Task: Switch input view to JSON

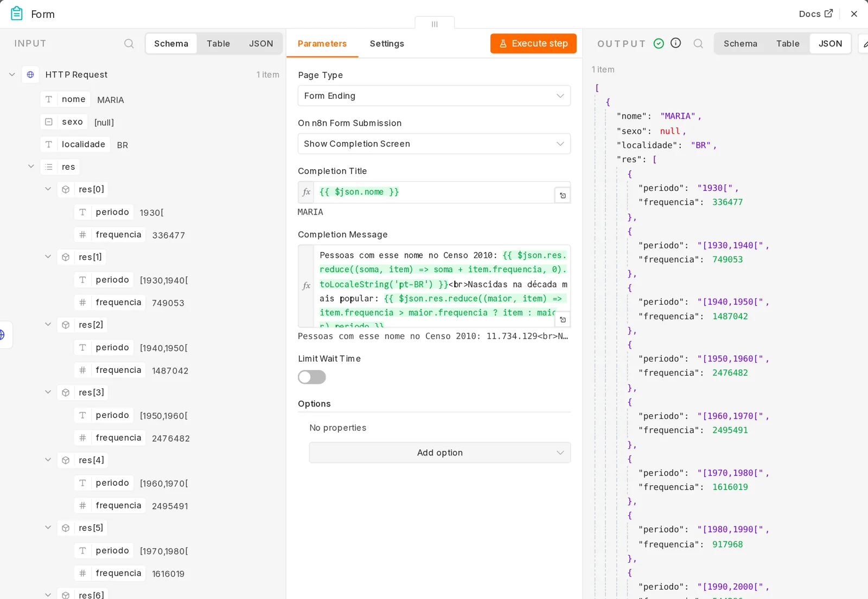Action: tap(261, 43)
